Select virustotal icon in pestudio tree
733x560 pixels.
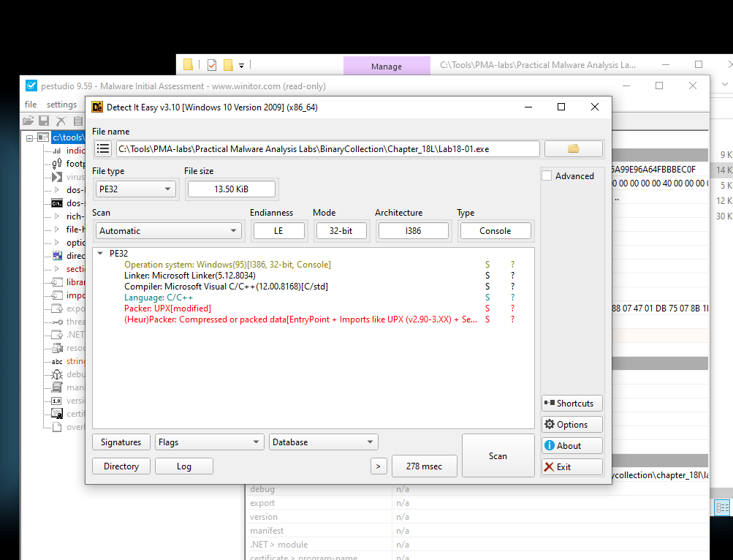[x=57, y=177]
